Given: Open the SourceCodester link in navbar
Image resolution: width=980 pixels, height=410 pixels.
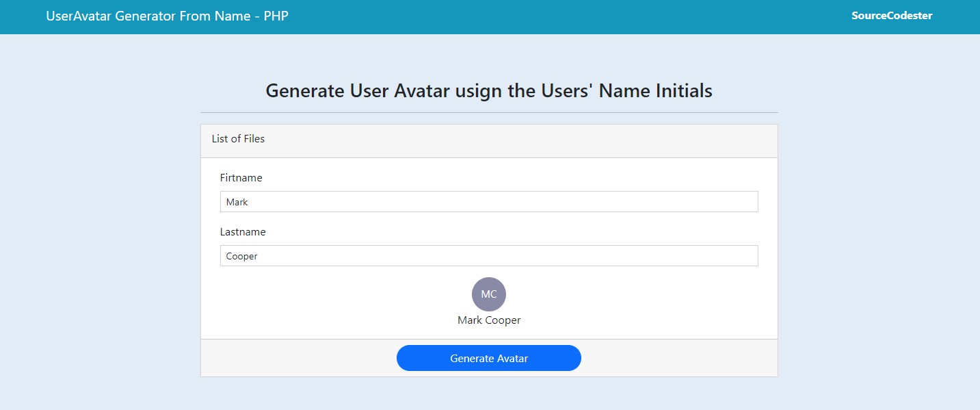Looking at the screenshot, I should (x=891, y=16).
